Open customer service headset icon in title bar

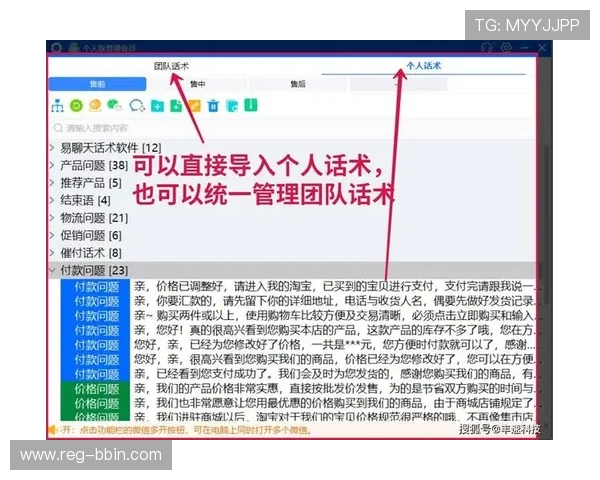click(x=486, y=47)
